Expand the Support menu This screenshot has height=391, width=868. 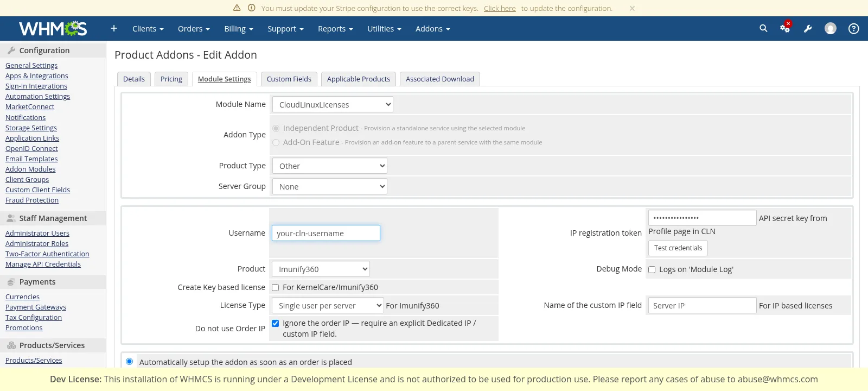(285, 29)
